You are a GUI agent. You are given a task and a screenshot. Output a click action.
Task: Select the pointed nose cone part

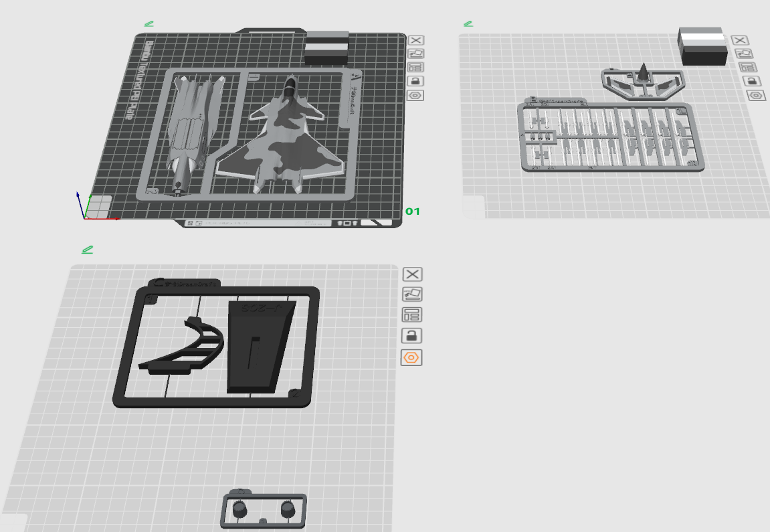(643, 73)
